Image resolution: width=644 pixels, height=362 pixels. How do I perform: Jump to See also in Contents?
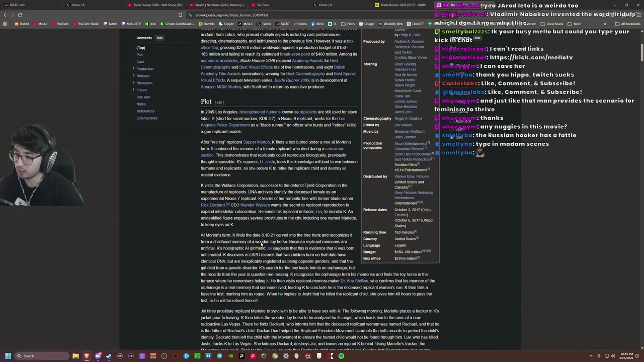click(143, 97)
